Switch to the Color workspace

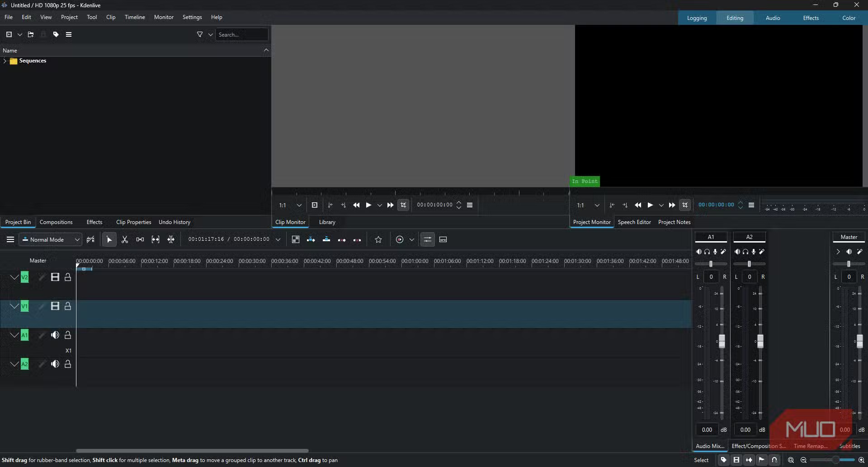(x=849, y=18)
